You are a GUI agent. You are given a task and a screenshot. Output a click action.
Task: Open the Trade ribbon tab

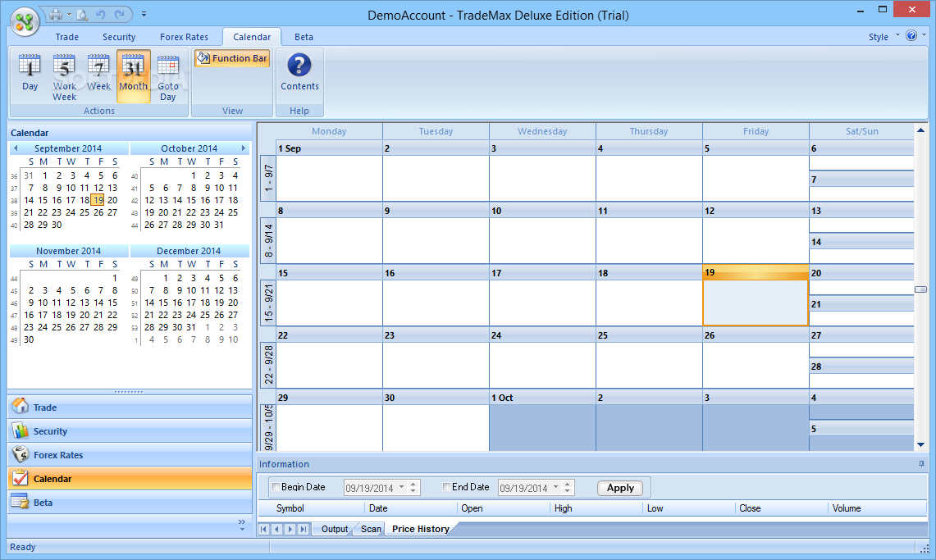67,37
